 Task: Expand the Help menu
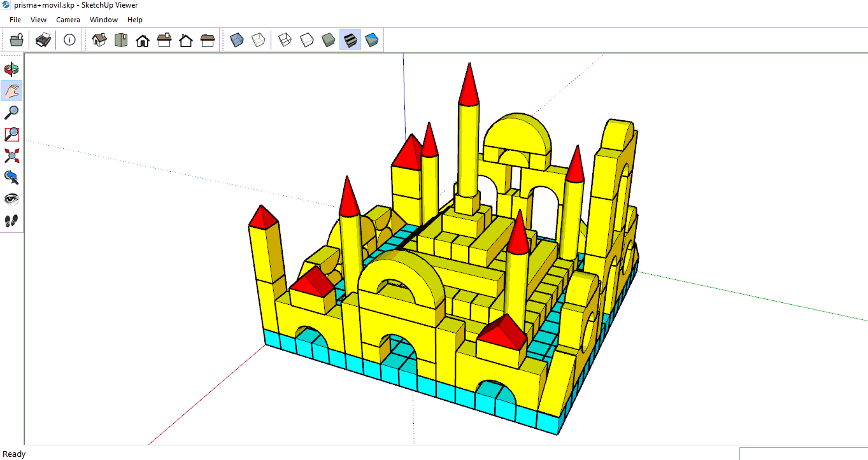[x=135, y=20]
